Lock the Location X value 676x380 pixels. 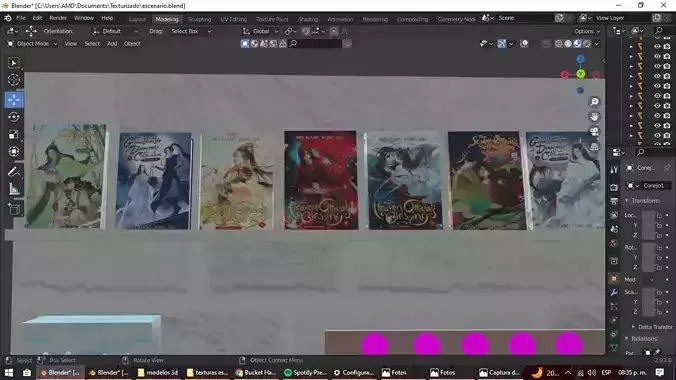pyautogui.click(x=659, y=215)
